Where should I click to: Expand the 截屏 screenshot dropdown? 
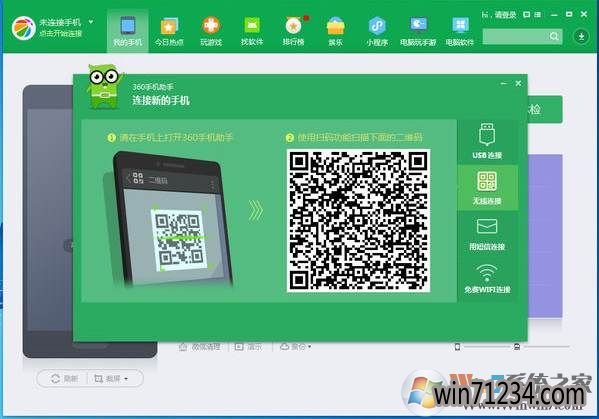coord(126,379)
